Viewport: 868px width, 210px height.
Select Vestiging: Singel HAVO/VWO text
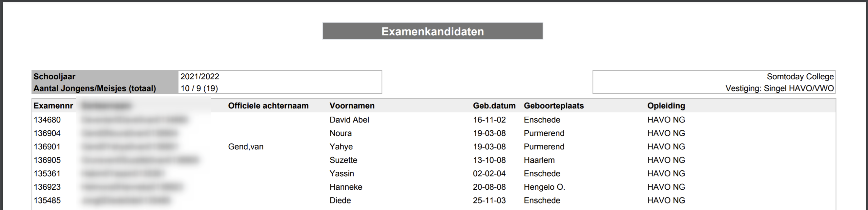tap(779, 88)
